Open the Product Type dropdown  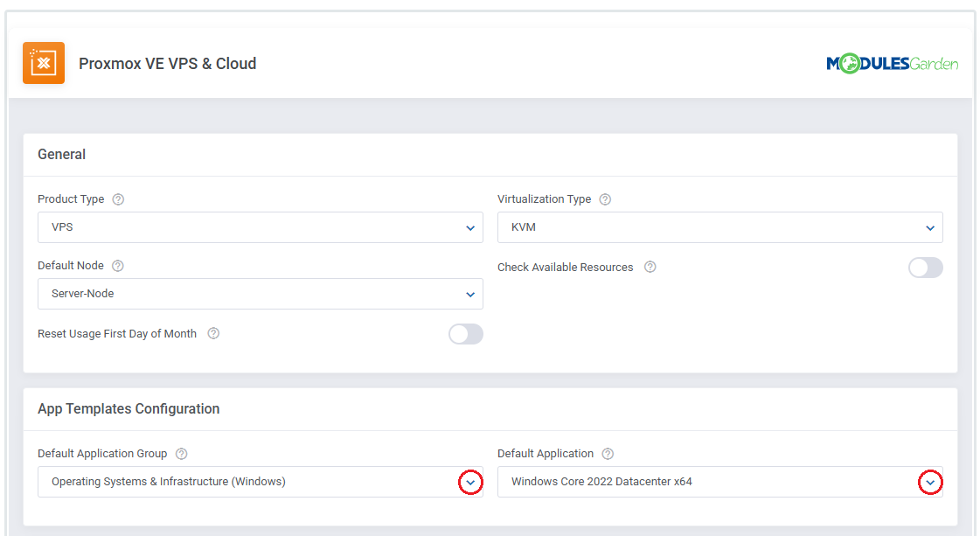tap(260, 227)
